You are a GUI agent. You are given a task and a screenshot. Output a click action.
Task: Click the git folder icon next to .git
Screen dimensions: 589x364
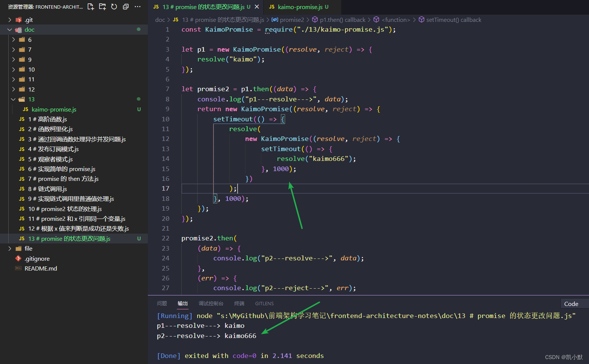point(18,20)
